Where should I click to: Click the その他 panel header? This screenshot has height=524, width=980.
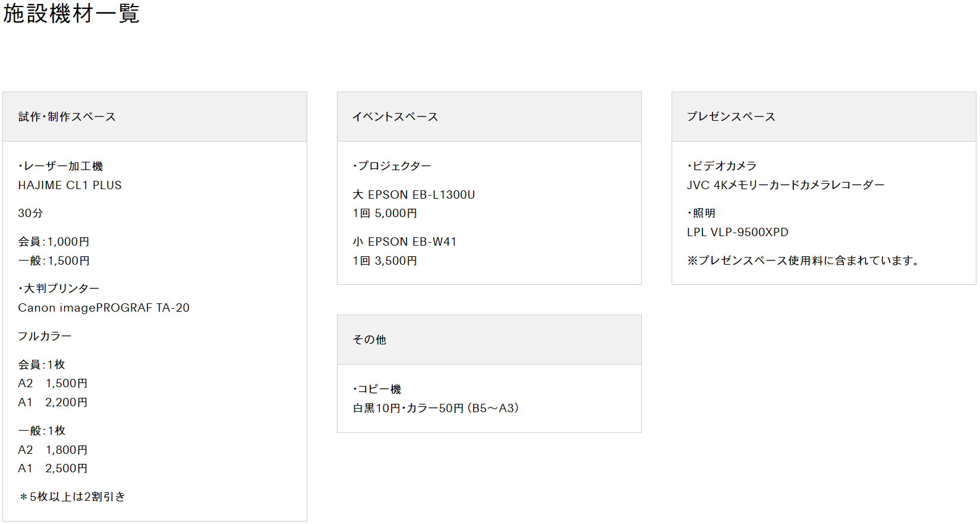coord(489,340)
